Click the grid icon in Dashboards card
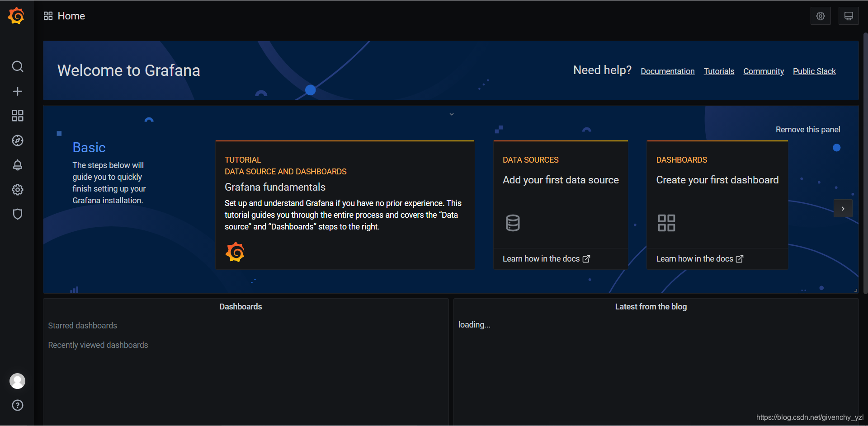The image size is (868, 426). coord(666,223)
